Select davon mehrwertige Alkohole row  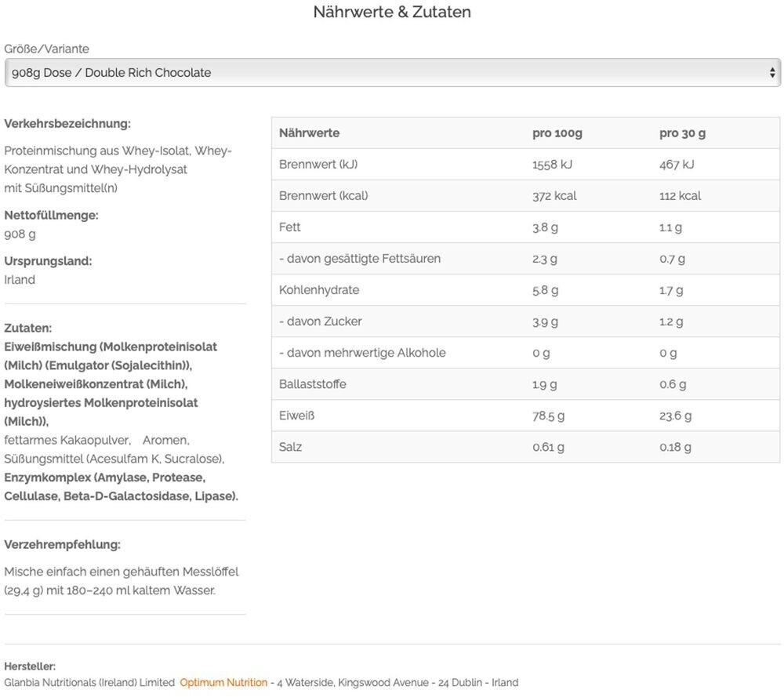[525, 353]
